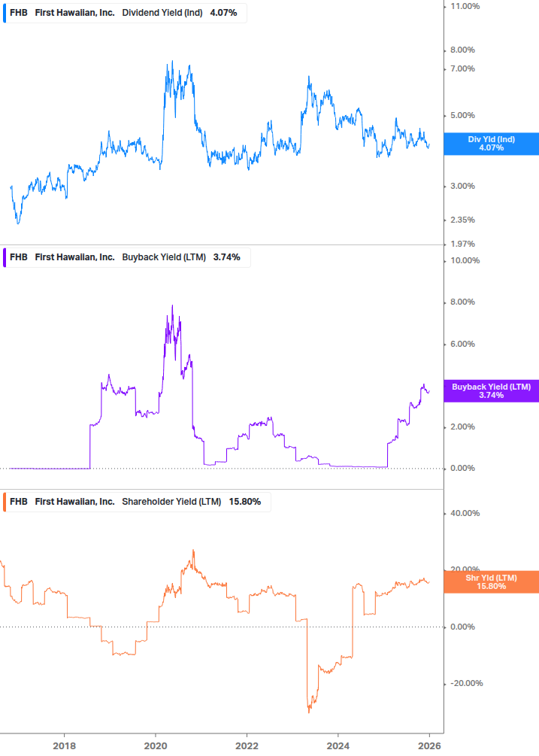Click the 2020 label on the time axis

point(156,746)
